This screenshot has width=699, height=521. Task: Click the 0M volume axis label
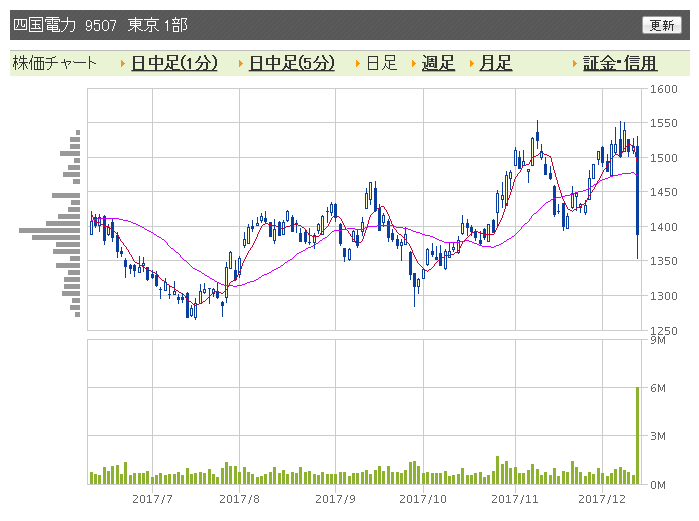coord(658,485)
